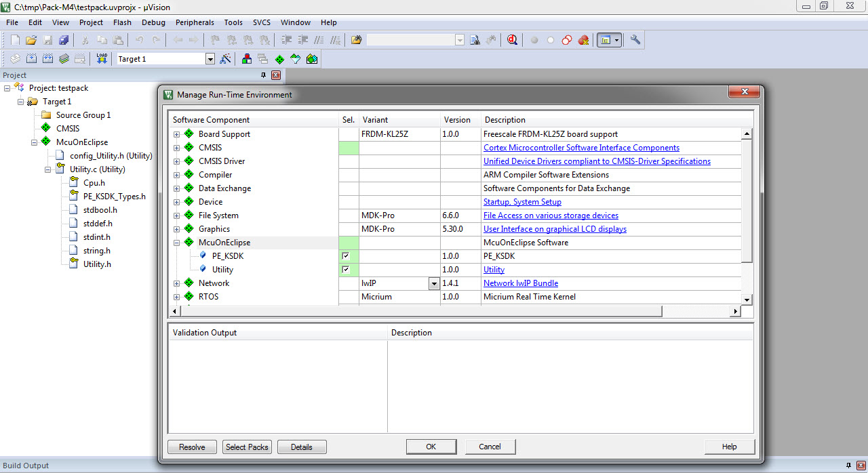Open the Flash menu
Viewport: 868px width, 473px height.
[122, 22]
